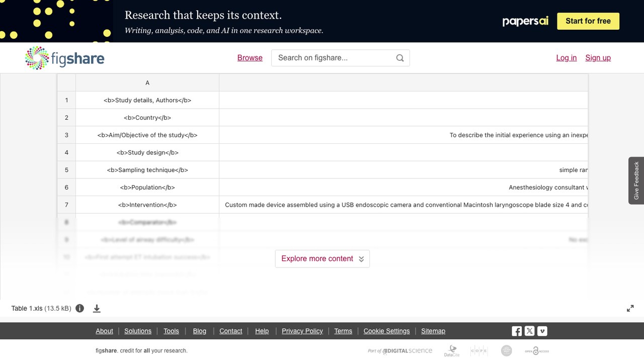The image size is (644, 362).
Task: Expand Explore more content
Action: point(323,258)
